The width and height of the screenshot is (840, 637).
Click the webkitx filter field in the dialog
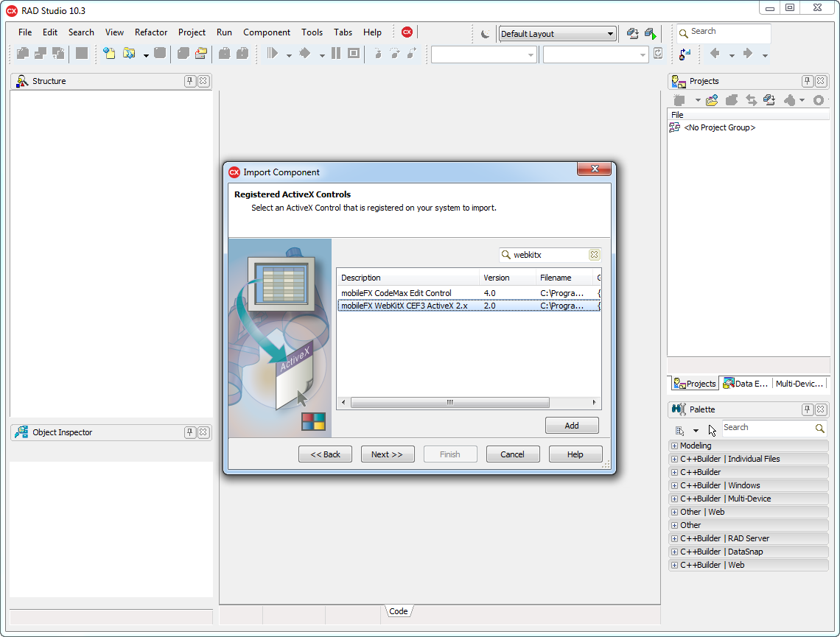coord(550,255)
